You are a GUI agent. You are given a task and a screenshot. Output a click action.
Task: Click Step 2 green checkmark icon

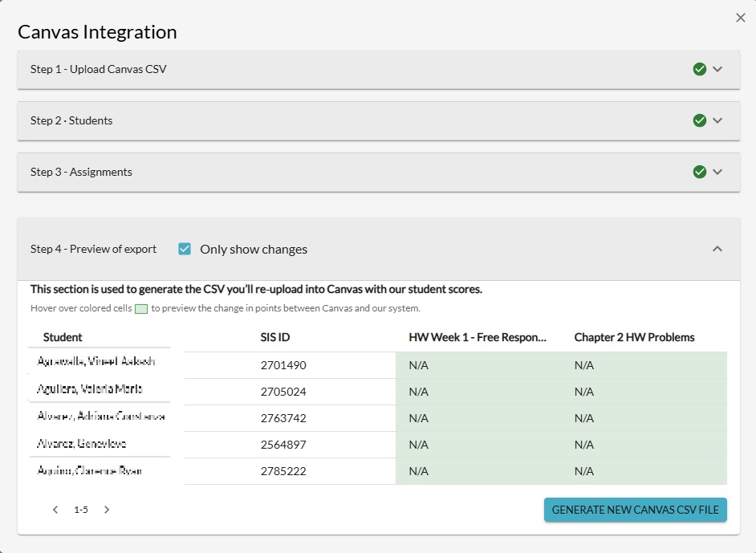point(700,120)
